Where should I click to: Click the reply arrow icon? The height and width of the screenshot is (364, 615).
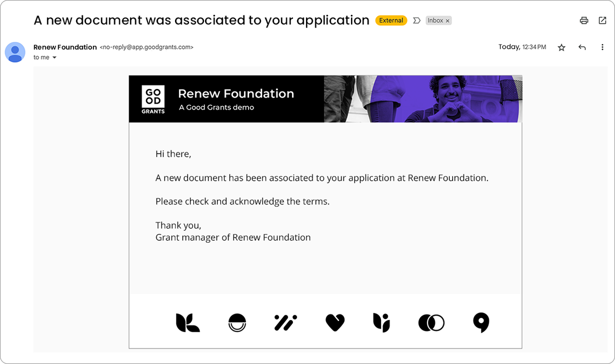tap(582, 47)
